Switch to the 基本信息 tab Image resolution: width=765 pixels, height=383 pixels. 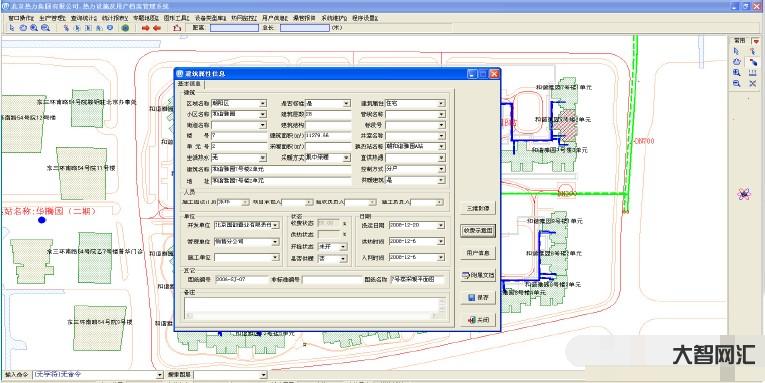[190, 84]
